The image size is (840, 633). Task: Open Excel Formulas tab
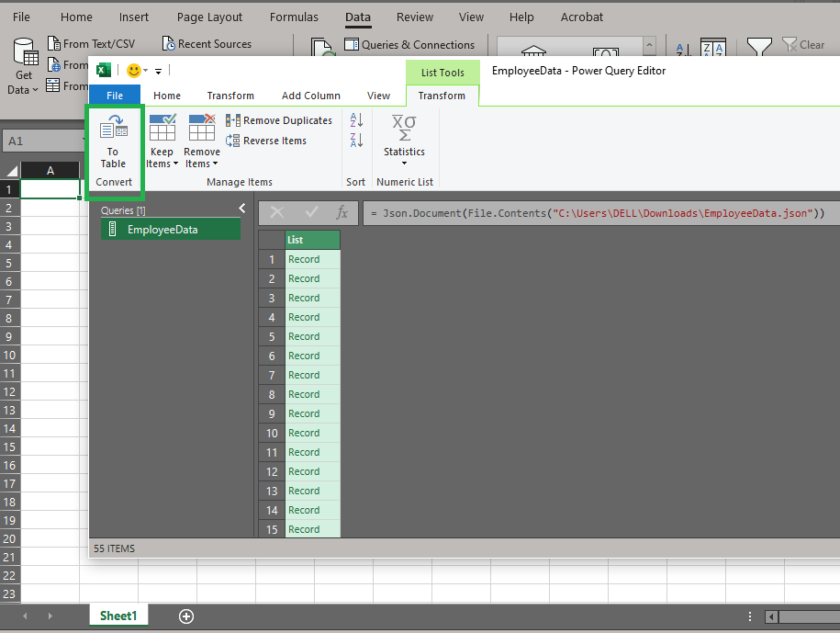tap(294, 17)
